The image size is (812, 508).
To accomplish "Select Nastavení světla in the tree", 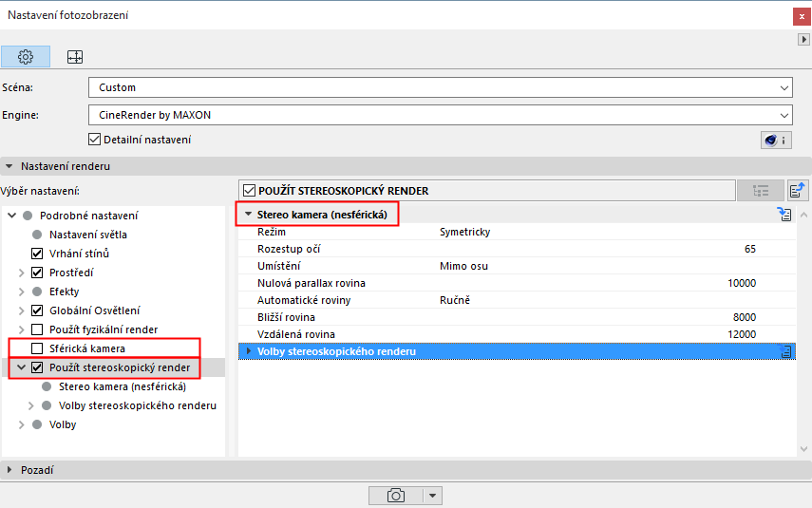I will click(x=88, y=235).
